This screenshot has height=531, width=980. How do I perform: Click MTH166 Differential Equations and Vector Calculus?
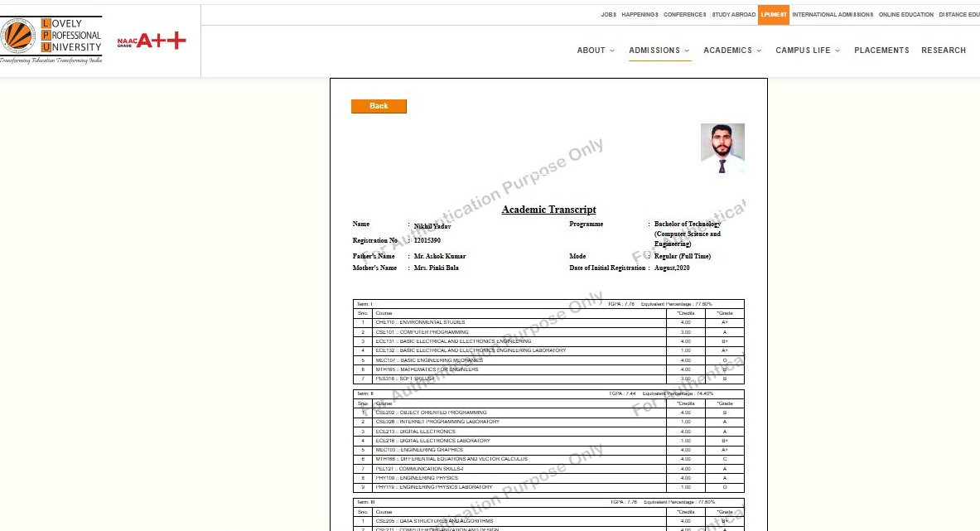pyautogui.click(x=548, y=459)
